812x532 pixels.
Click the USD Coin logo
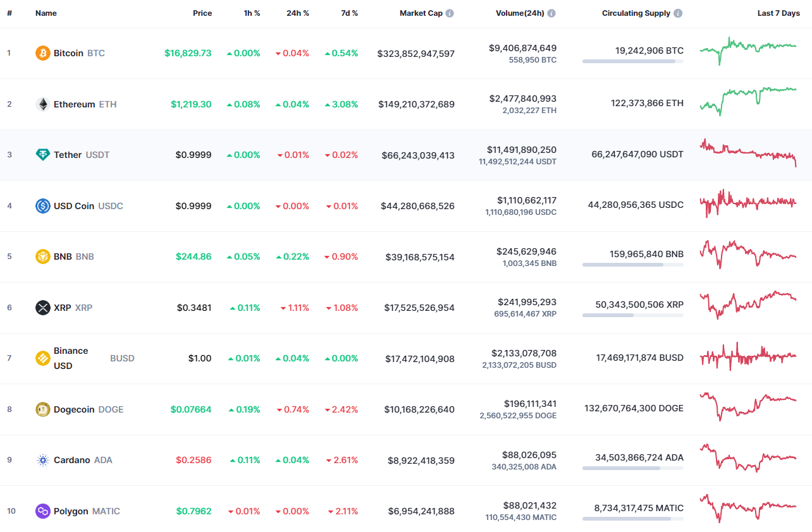tap(42, 205)
